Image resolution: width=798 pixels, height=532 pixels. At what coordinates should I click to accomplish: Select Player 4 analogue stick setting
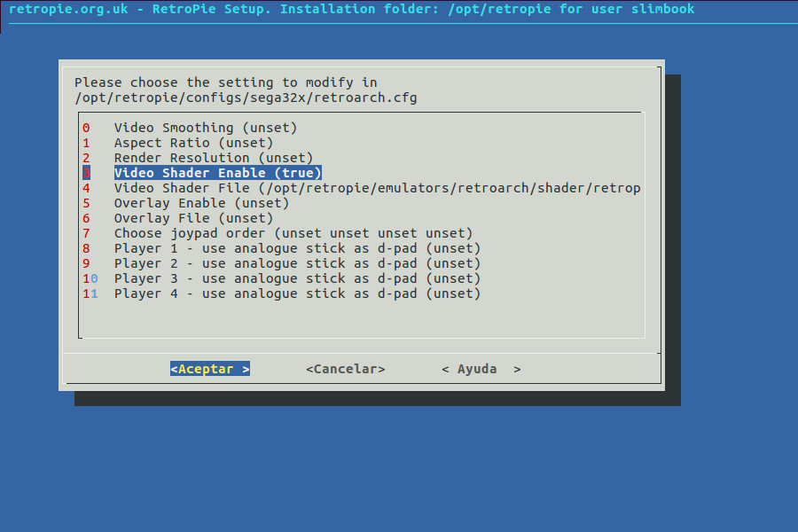[297, 293]
